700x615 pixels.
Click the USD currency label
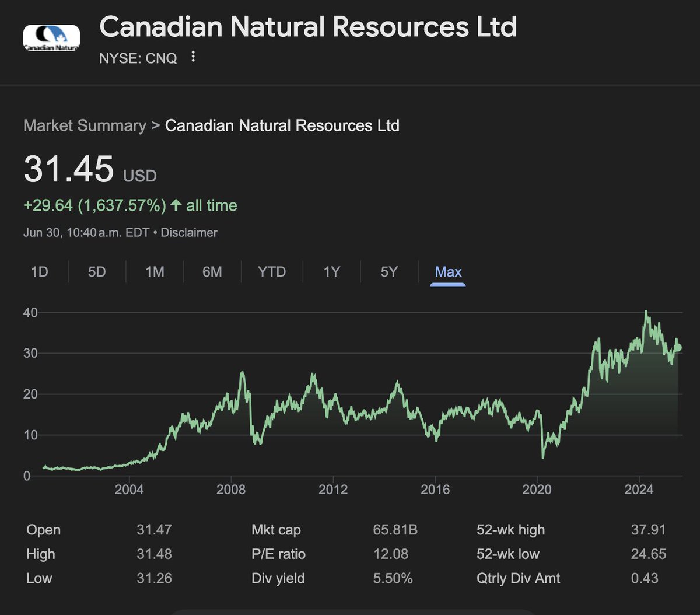coord(139,176)
